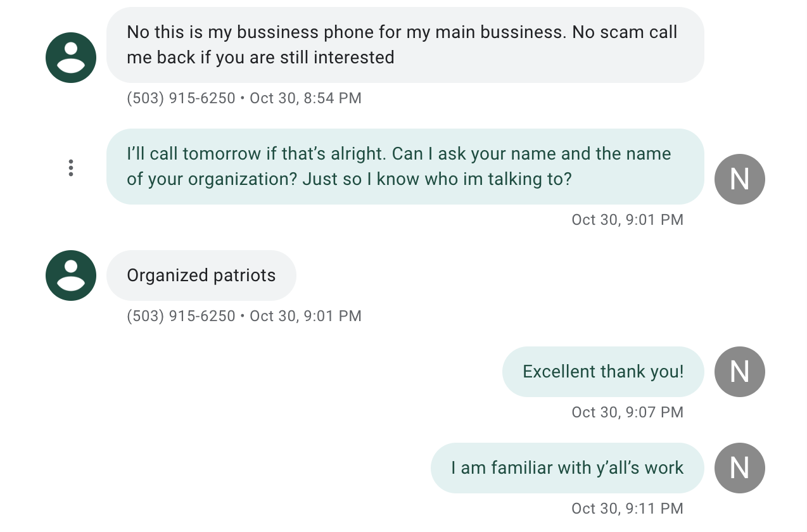Click N avatar beside the call tomorrow message

[x=739, y=179]
